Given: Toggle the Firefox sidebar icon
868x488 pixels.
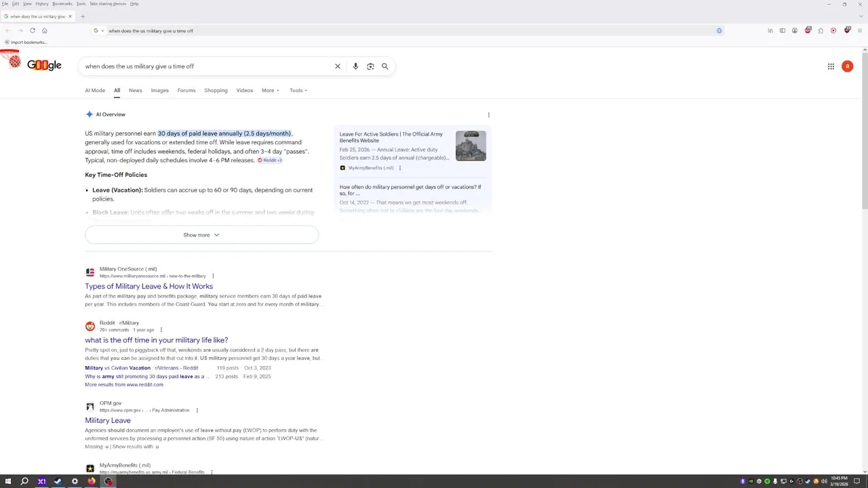Looking at the screenshot, I should point(783,30).
